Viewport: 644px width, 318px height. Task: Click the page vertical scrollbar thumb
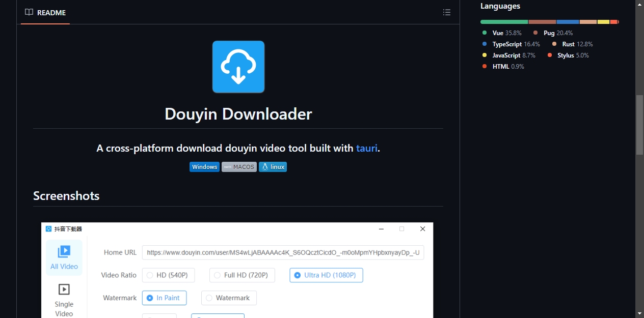[639, 125]
